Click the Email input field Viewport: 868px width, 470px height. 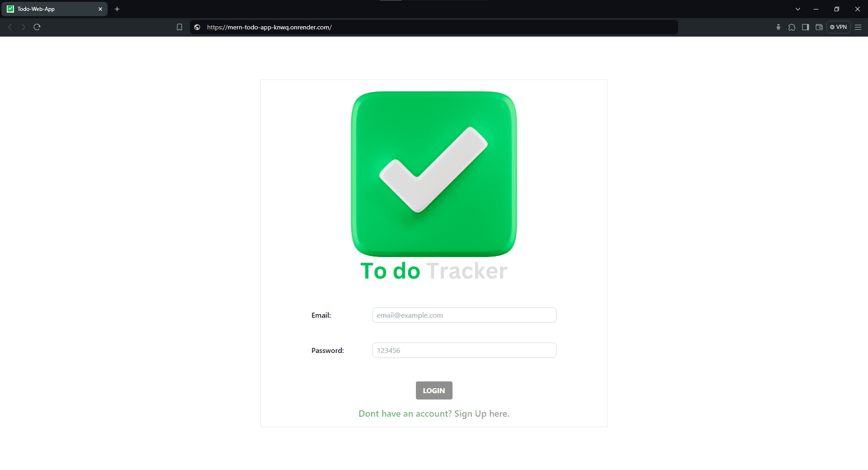tap(464, 315)
